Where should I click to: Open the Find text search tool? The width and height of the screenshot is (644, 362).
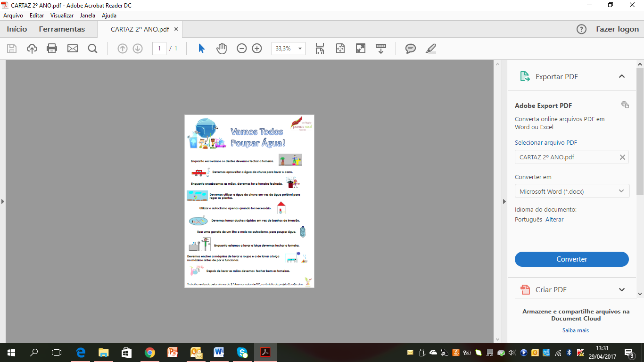click(x=92, y=49)
